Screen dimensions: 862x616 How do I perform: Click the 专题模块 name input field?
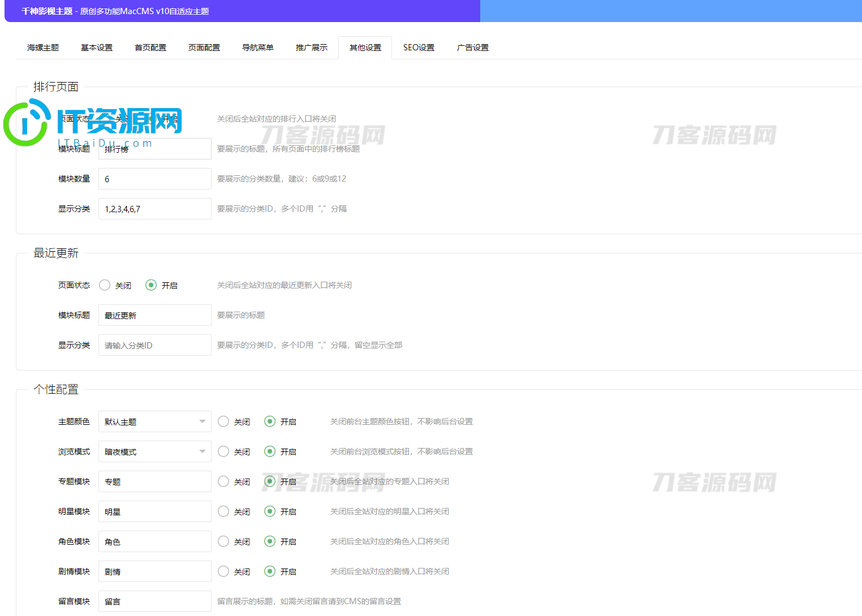click(x=155, y=481)
